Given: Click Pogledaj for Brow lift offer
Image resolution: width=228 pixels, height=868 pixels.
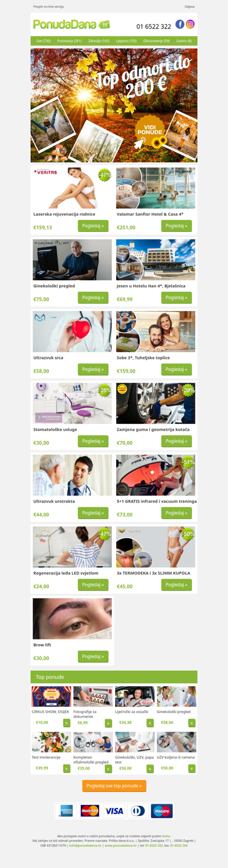Looking at the screenshot, I should [93, 657].
